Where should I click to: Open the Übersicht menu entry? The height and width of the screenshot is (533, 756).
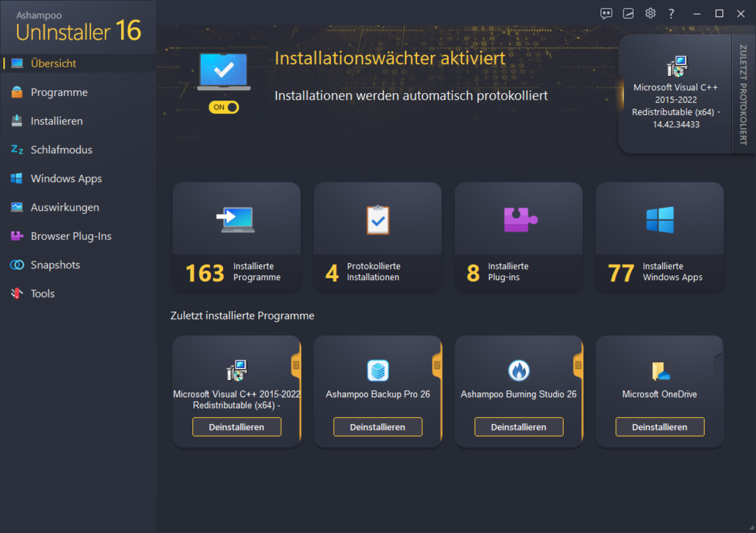(x=53, y=63)
